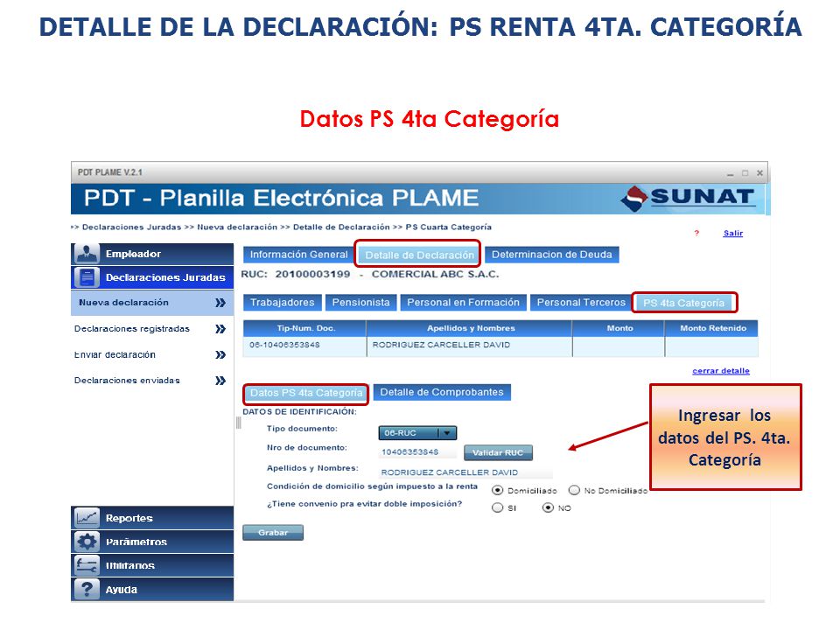Switch to Personal en Formación tab
Screen dimensions: 840x630
click(x=464, y=302)
